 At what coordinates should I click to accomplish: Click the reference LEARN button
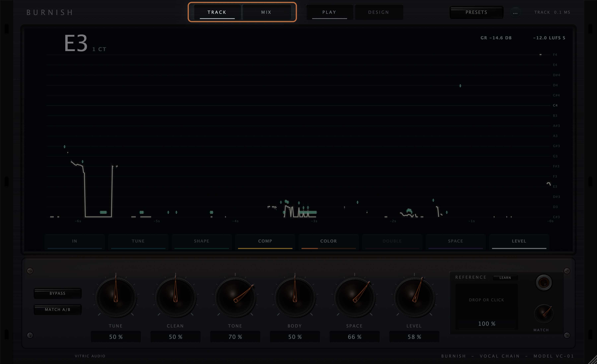(505, 278)
